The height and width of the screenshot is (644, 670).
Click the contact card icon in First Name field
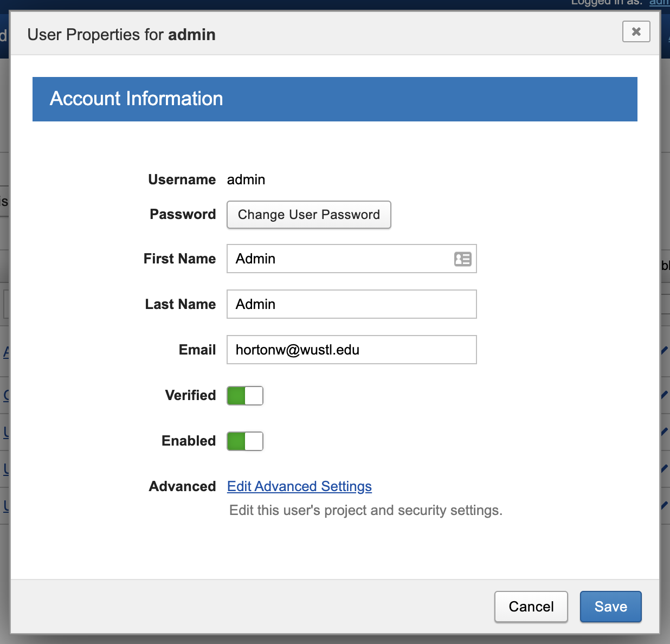point(462,259)
